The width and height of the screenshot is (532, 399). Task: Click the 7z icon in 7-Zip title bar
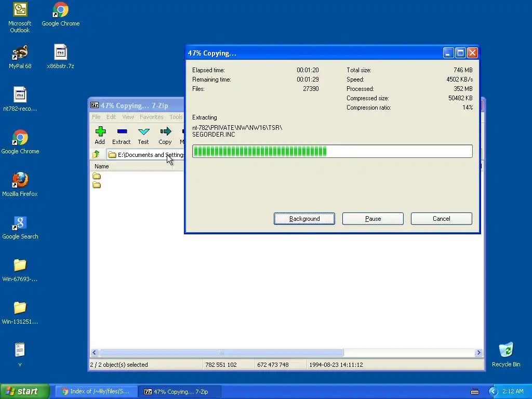coord(95,105)
